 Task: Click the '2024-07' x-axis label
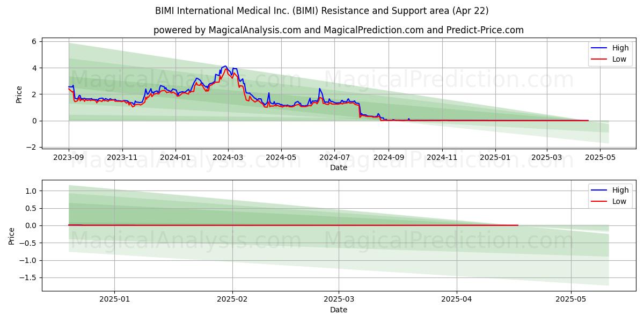[334, 157]
